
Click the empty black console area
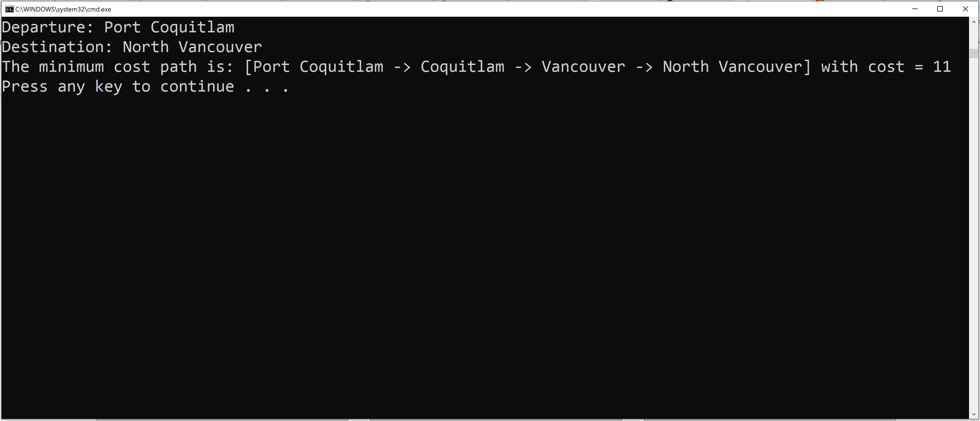[x=483, y=251]
